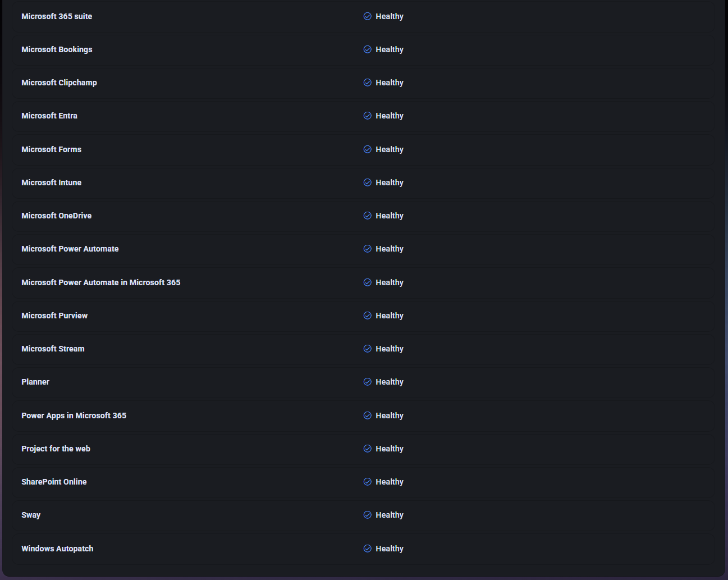Click the Healthy icon for Windows Autopatch
Screen dimensions: 728x580
[367, 549]
